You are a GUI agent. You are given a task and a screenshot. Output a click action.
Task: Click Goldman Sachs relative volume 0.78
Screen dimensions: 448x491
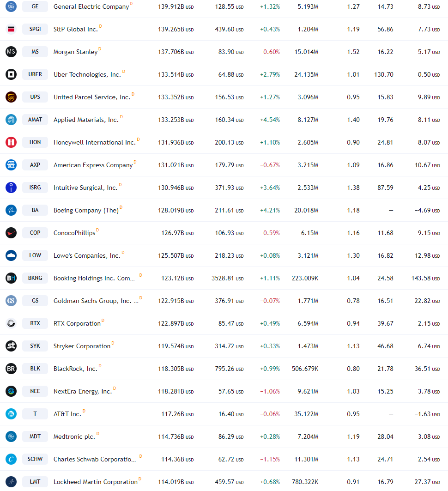pos(353,301)
